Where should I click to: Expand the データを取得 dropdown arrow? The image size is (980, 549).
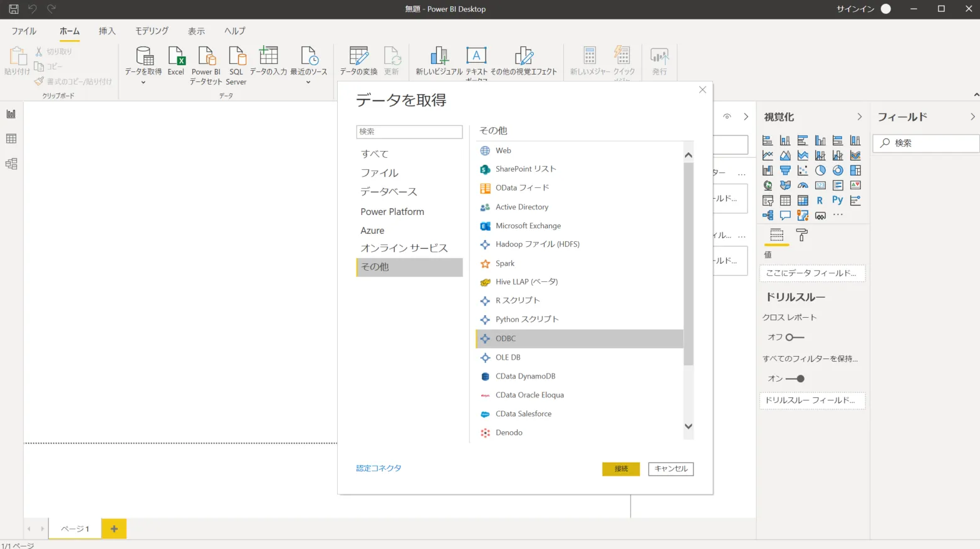(143, 83)
